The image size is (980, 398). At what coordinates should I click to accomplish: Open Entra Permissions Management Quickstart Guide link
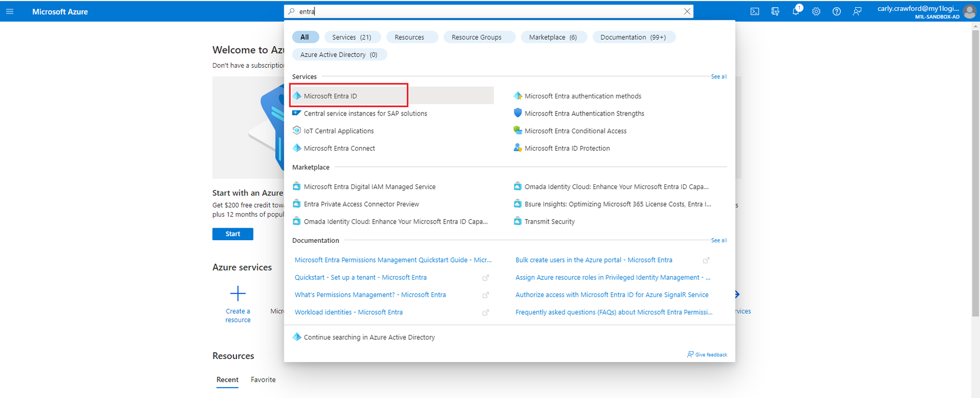click(x=393, y=260)
